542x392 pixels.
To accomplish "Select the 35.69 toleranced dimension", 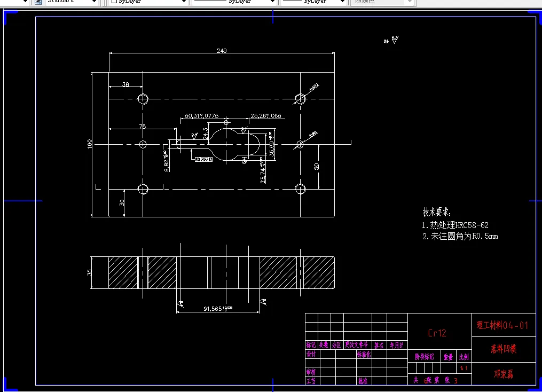I will point(272,145).
